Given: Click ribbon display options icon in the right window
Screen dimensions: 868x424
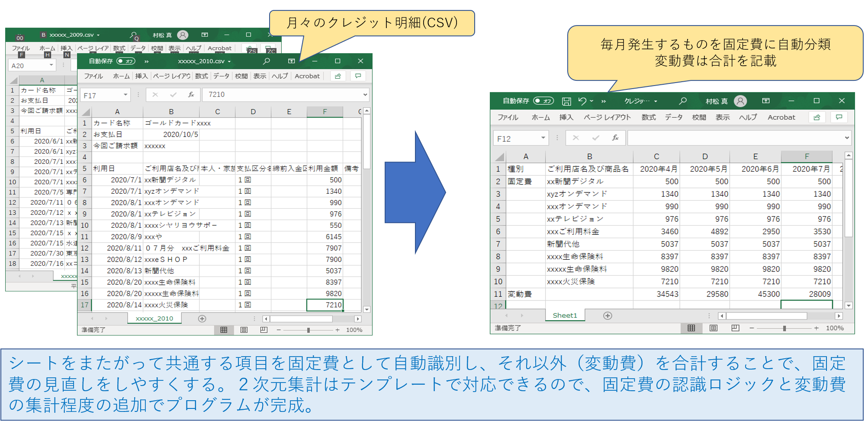Looking at the screenshot, I should point(765,101).
